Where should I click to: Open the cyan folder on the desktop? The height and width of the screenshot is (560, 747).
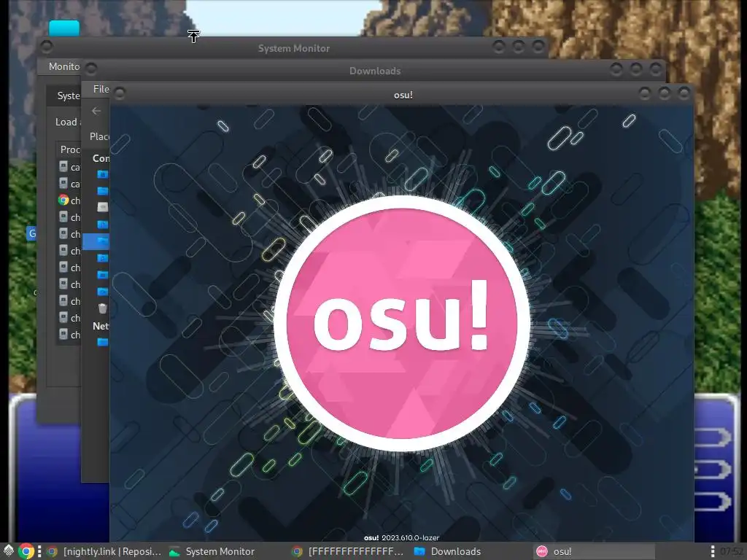pos(64,28)
